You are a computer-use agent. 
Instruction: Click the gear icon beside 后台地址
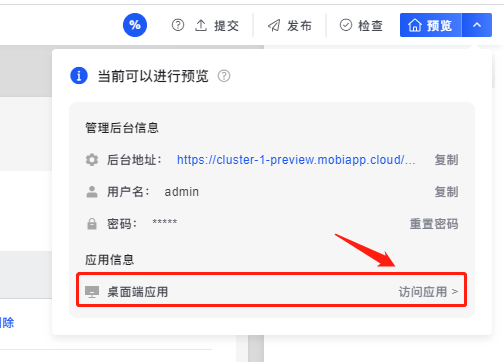click(x=92, y=160)
